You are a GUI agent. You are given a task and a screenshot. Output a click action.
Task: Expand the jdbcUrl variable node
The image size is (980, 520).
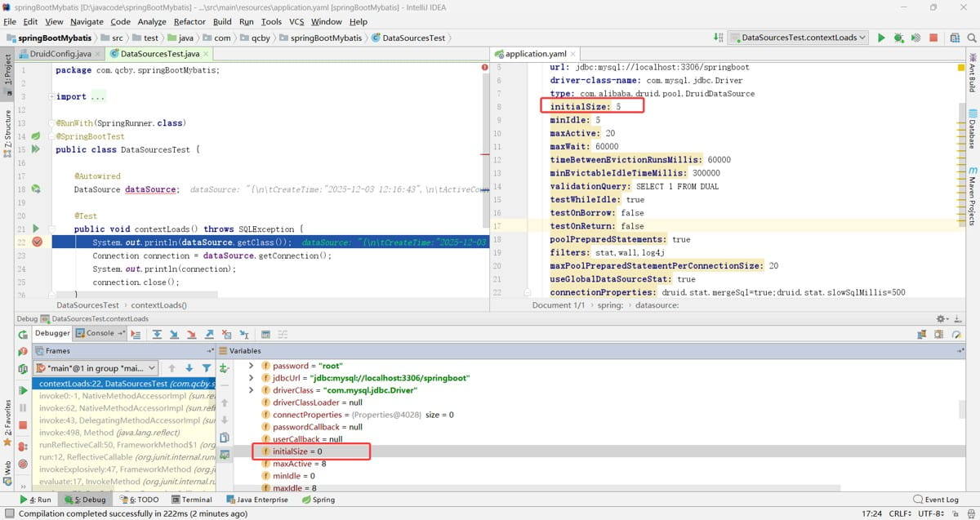[252, 378]
